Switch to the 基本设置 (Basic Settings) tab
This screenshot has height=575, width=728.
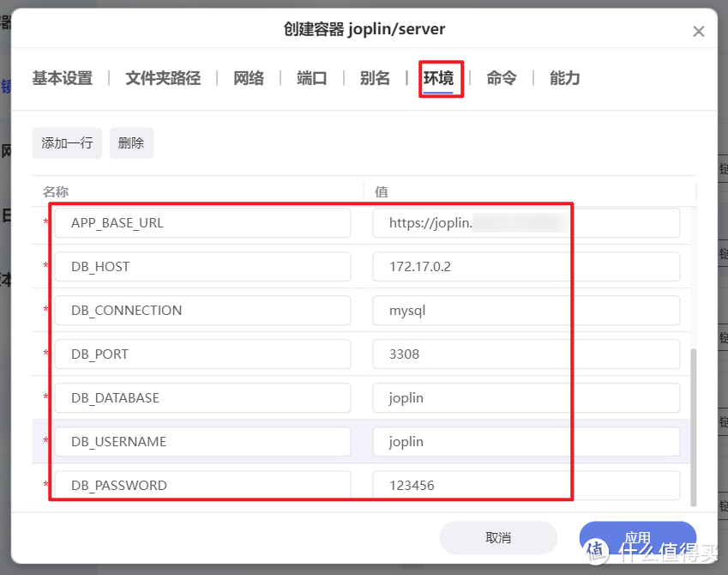61,77
